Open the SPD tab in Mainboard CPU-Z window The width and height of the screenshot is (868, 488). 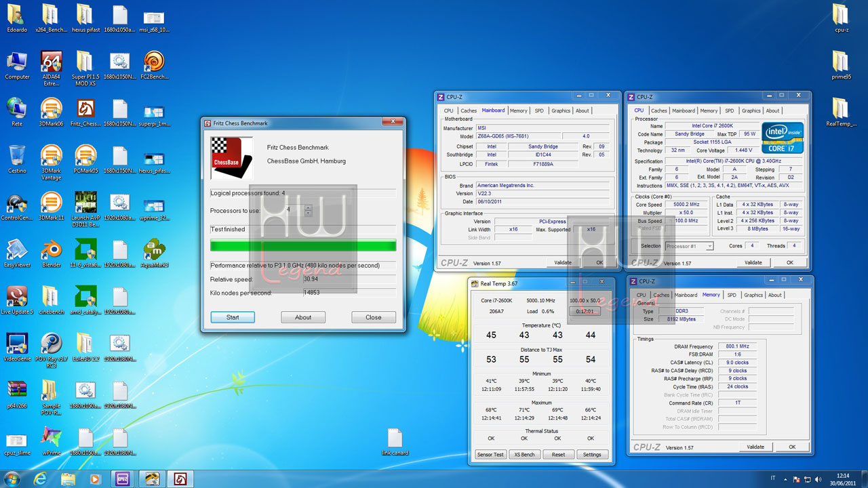coord(539,110)
